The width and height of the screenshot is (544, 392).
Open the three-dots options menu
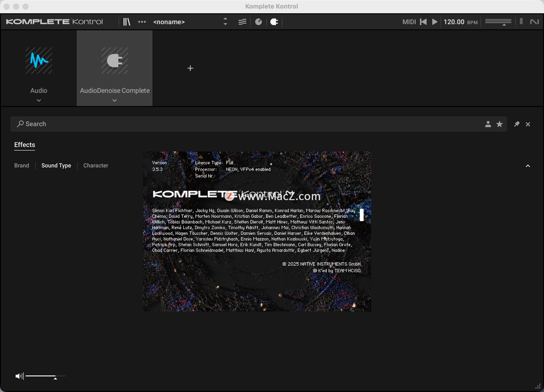[142, 22]
